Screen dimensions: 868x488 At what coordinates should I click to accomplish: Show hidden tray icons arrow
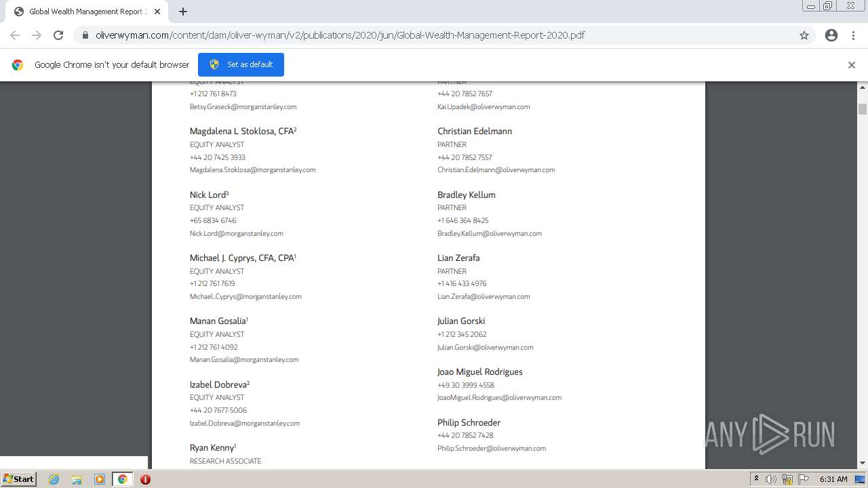pyautogui.click(x=757, y=479)
